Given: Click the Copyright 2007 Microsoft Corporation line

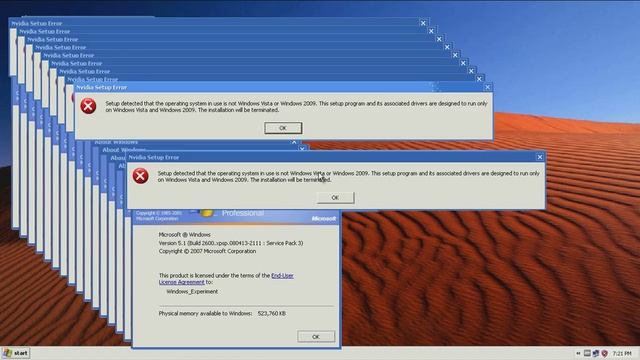Looking at the screenshot, I should [207, 251].
